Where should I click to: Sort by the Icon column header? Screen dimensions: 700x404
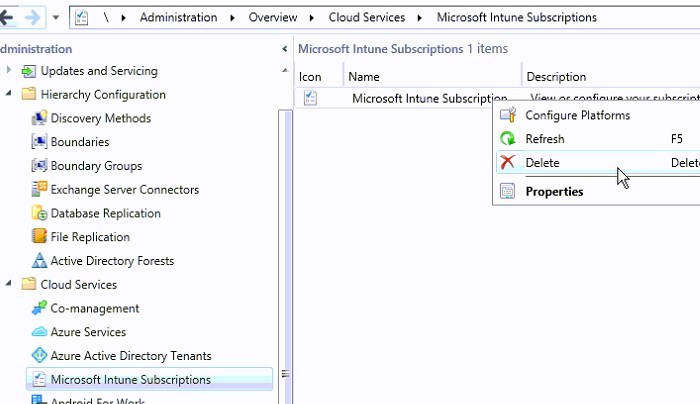pyautogui.click(x=319, y=77)
